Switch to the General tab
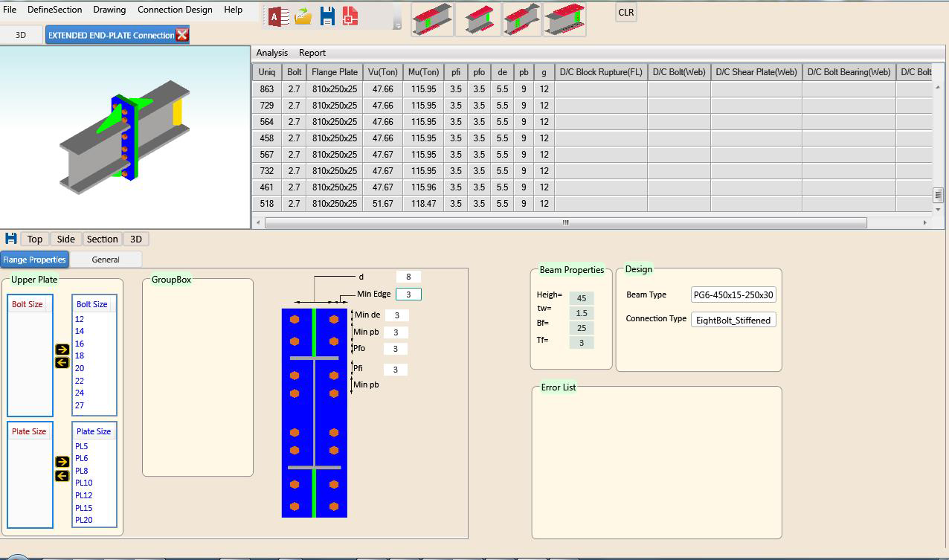Screen dimensions: 949x560 coord(106,260)
